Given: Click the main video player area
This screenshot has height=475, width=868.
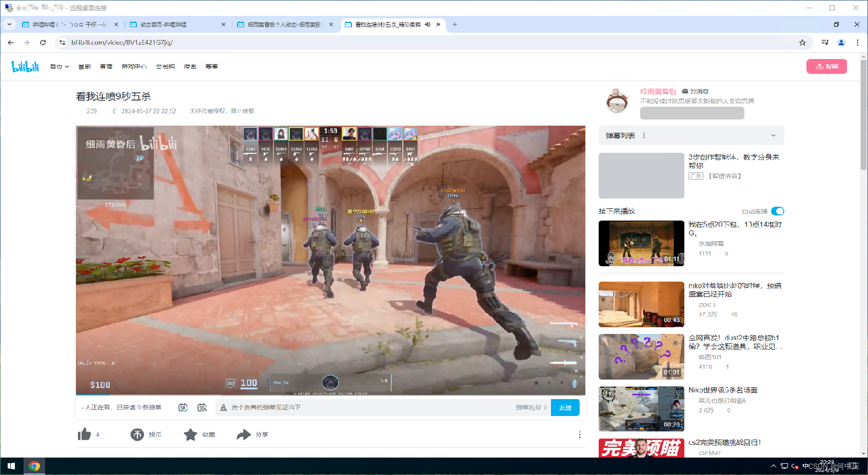Looking at the screenshot, I should pos(330,260).
